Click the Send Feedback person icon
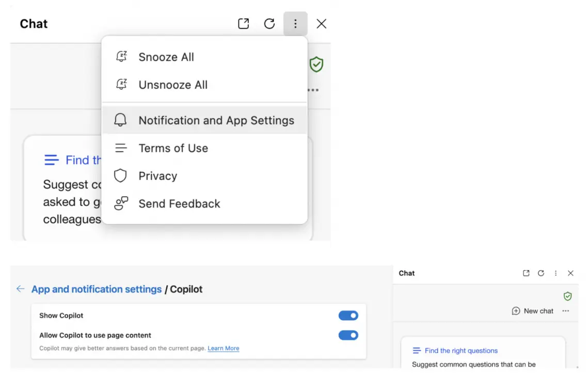Screen dimensions: 588x377 click(121, 203)
